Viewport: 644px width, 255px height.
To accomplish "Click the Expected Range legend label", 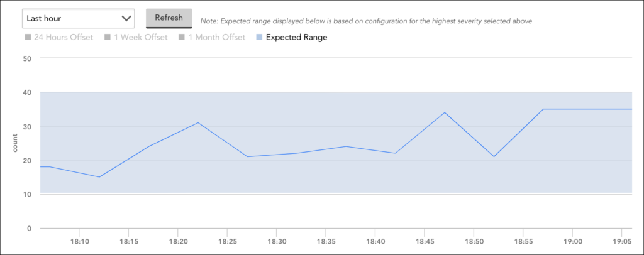I will (297, 37).
